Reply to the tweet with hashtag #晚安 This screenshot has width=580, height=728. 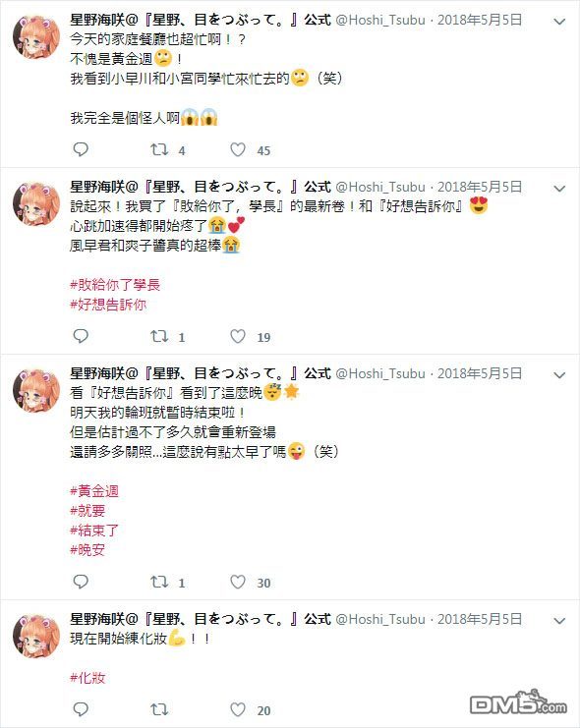(81, 582)
